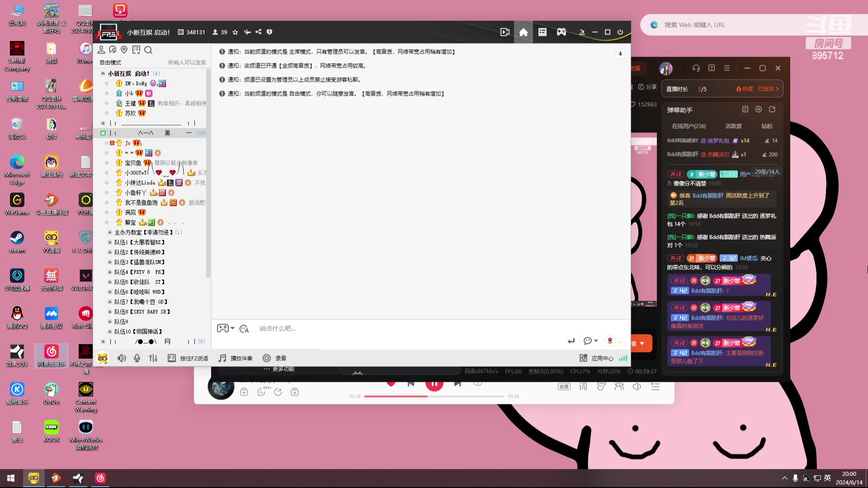Expand the game controller dropdown in chat input
The height and width of the screenshot is (488, 868).
232,328
